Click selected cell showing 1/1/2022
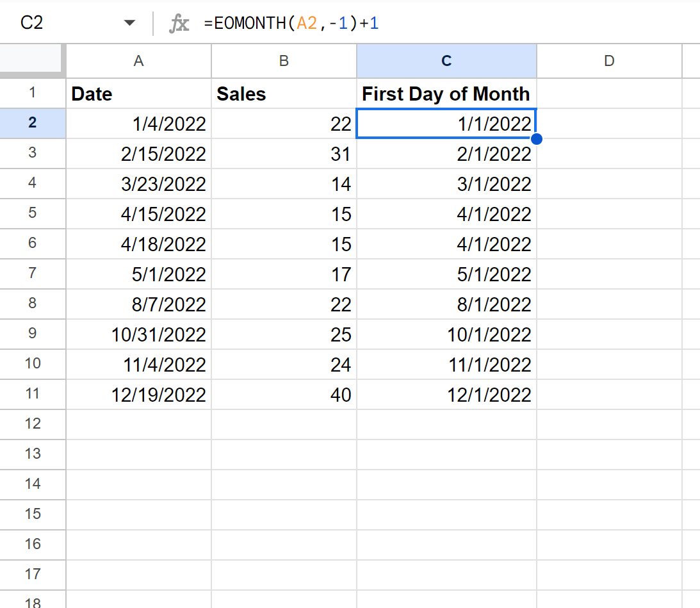Image resolution: width=700 pixels, height=608 pixels. tap(446, 123)
